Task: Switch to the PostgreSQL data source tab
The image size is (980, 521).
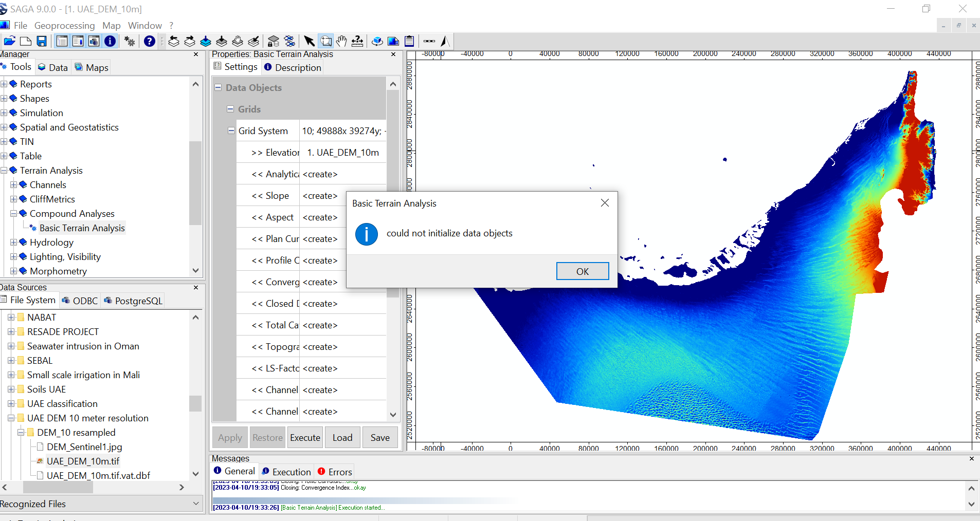Action: (x=133, y=301)
